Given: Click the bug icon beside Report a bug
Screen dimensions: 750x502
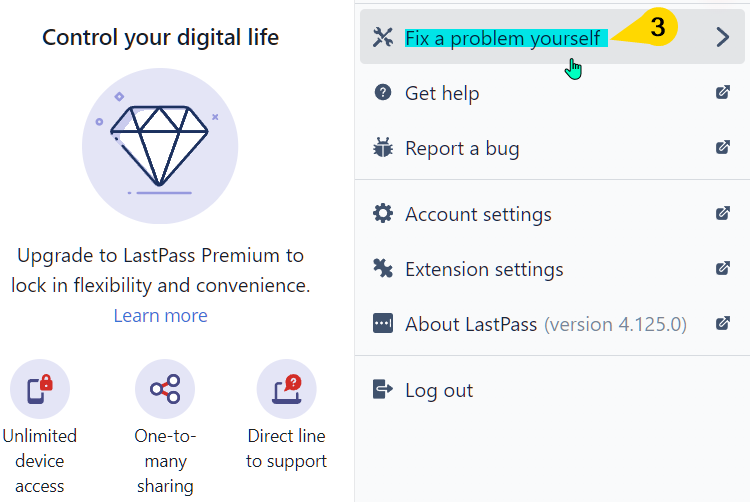Looking at the screenshot, I should click(383, 147).
